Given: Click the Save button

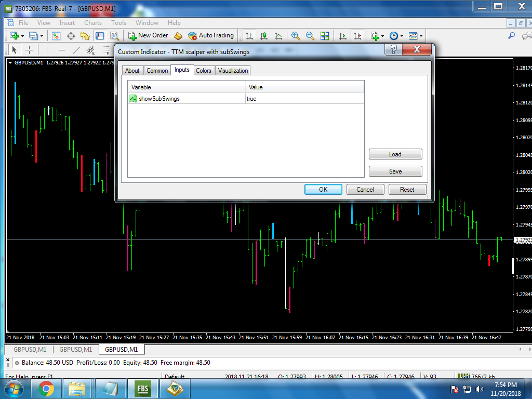Looking at the screenshot, I should pos(395,171).
